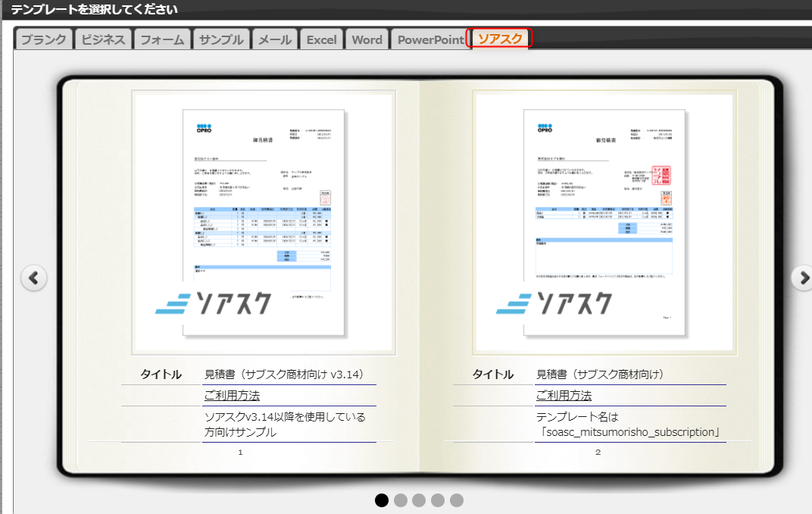Open ご利用方法 link for v3.14 template
This screenshot has width=812, height=514.
232,396
